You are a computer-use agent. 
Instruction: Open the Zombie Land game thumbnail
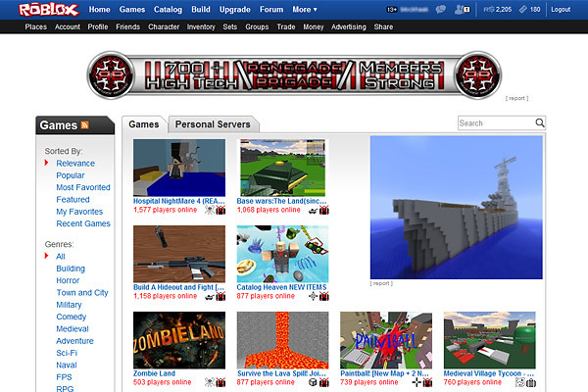[179, 340]
